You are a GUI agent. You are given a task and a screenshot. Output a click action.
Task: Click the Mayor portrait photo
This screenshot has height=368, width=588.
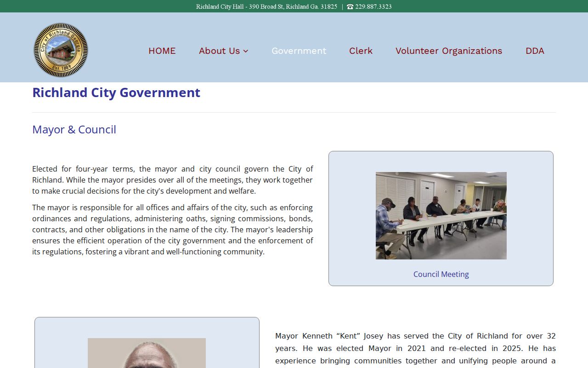click(147, 353)
